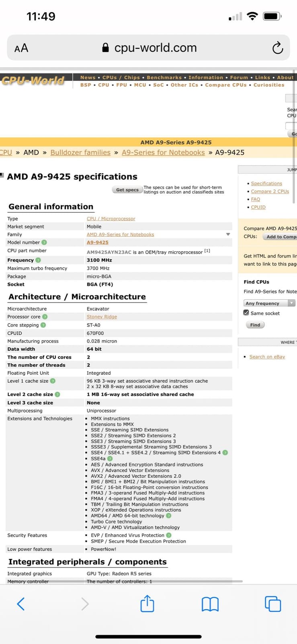Click the PowerNow! low power feature
This screenshot has width=297, height=644.
(103, 549)
